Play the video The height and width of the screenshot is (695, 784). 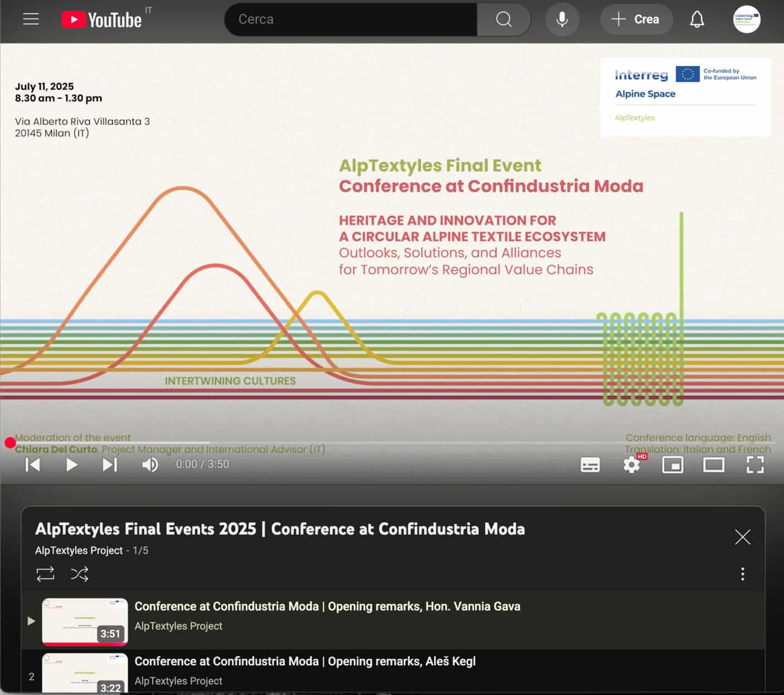click(x=72, y=464)
